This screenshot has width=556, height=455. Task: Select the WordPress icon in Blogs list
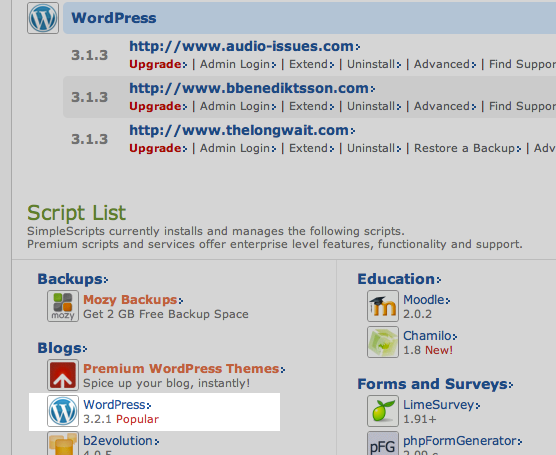pos(63,411)
